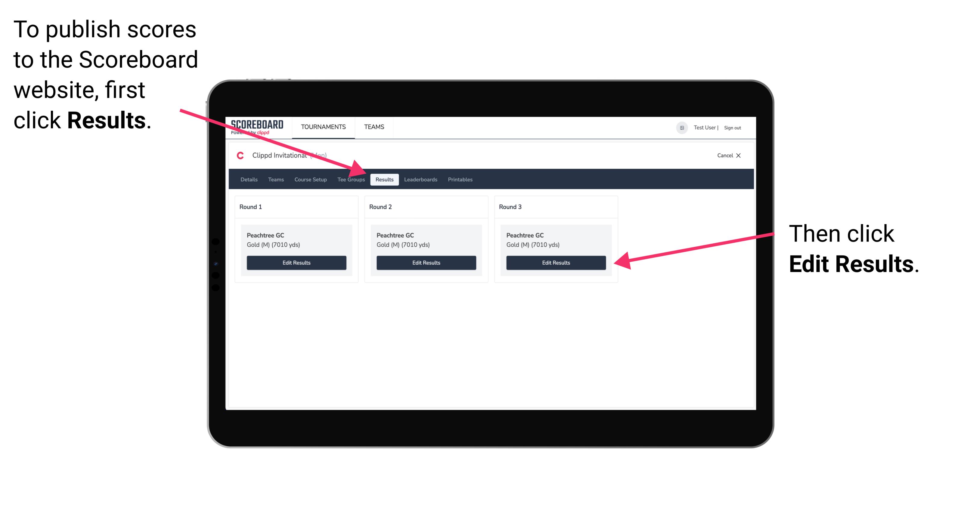The width and height of the screenshot is (980, 527).
Task: Click Edit Results for Round 2
Action: coord(426,263)
